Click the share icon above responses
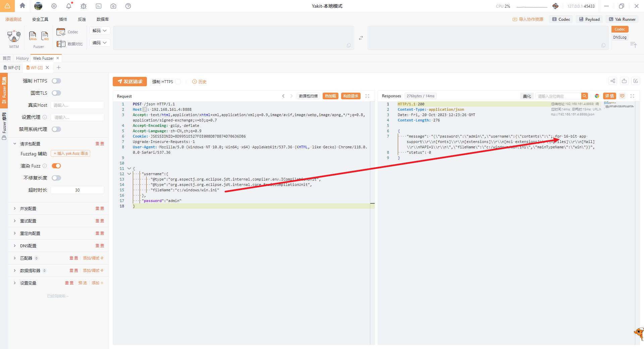The width and height of the screenshot is (644, 349). (x=613, y=81)
